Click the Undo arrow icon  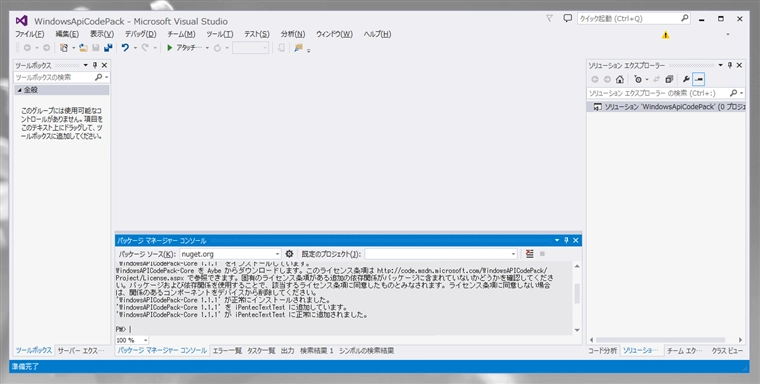pyautogui.click(x=125, y=48)
